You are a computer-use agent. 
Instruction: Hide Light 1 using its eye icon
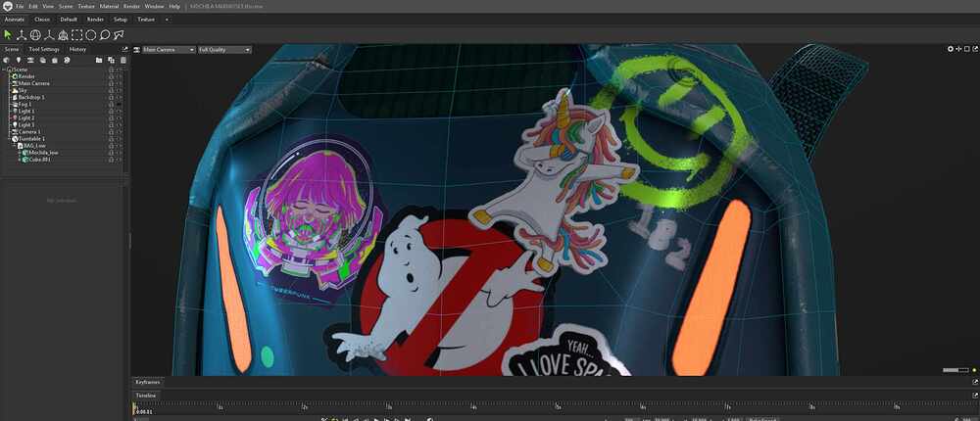tap(119, 112)
